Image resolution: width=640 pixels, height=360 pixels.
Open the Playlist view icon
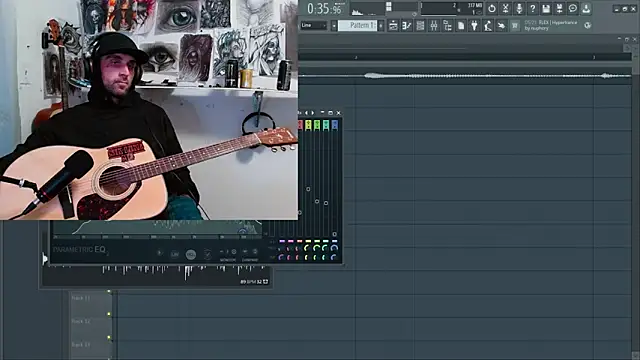pos(393,26)
